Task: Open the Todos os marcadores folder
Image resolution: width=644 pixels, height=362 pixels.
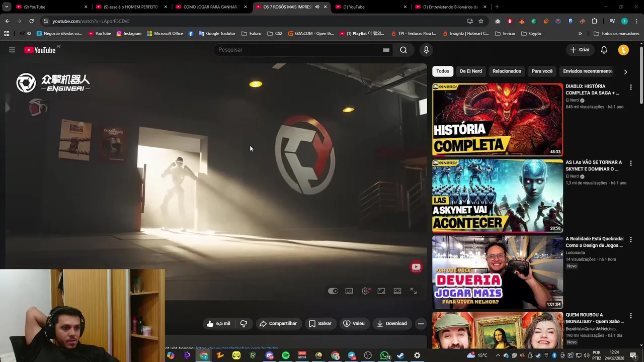Action: coord(616,34)
